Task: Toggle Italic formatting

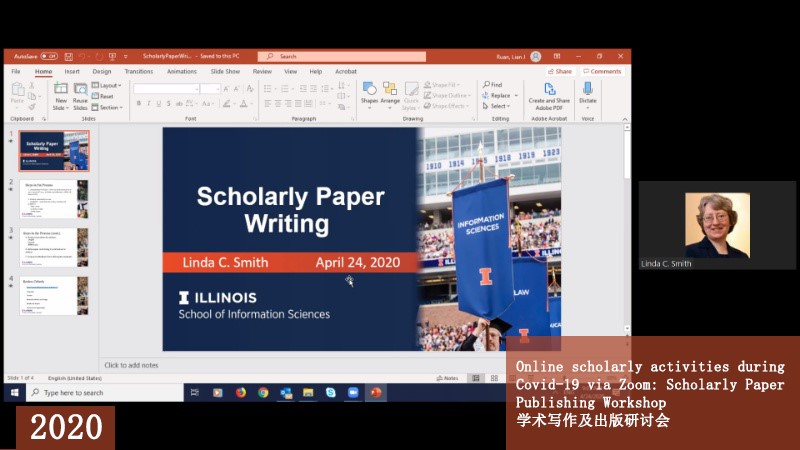Action: [148, 104]
